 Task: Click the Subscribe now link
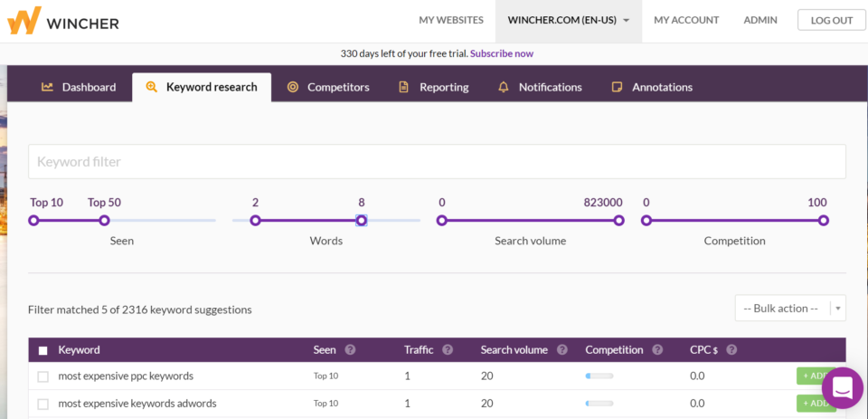pyautogui.click(x=502, y=53)
